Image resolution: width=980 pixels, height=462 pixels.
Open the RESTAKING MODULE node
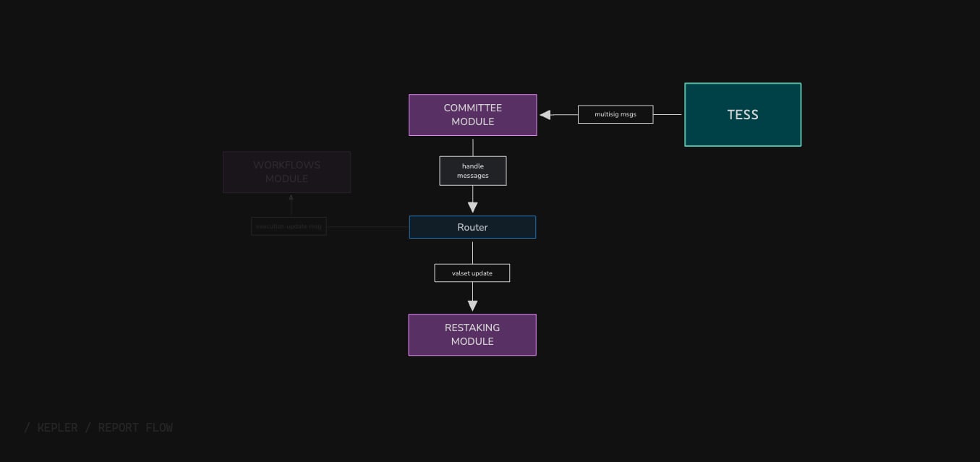pos(472,335)
